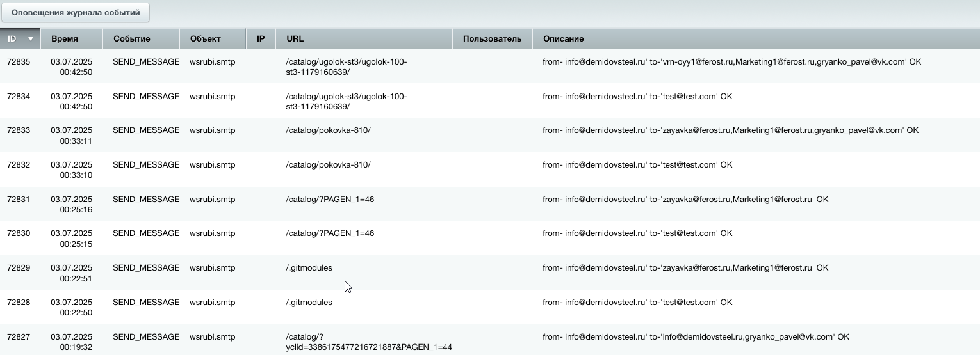Toggle the ID column sort arrow

pos(31,39)
